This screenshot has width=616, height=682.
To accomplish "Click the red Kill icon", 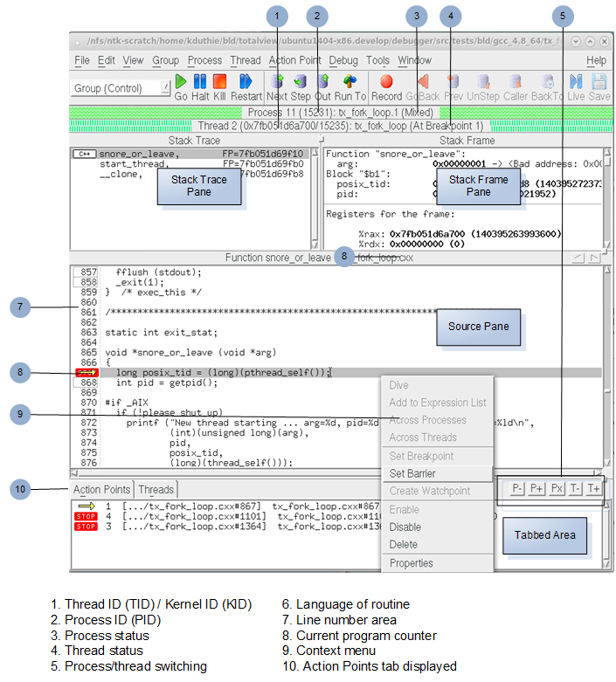I will [x=219, y=82].
